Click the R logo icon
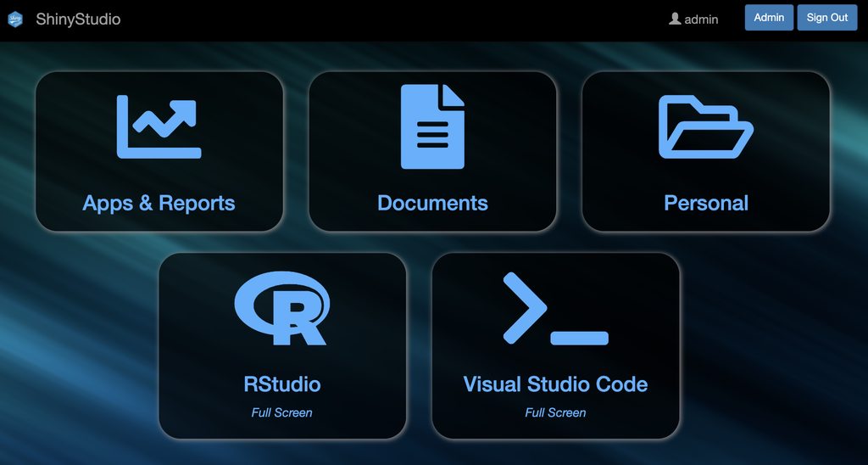 click(x=282, y=308)
